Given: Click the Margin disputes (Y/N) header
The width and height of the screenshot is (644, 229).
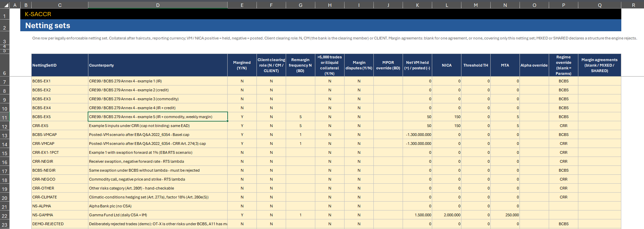Looking at the screenshot, I should tap(359, 65).
